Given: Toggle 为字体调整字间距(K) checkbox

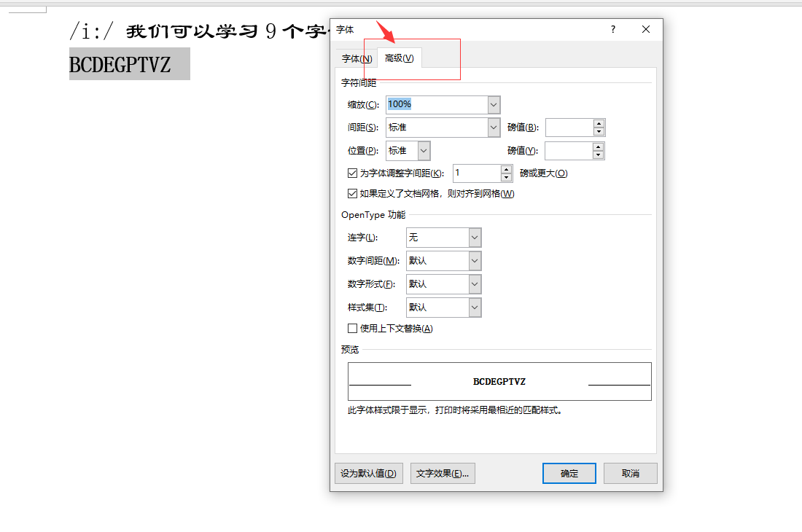Looking at the screenshot, I should (352, 173).
